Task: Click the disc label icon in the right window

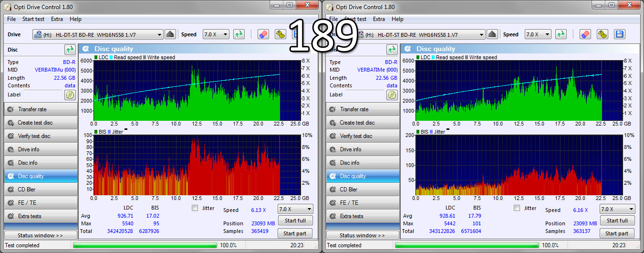Action: tap(392, 95)
